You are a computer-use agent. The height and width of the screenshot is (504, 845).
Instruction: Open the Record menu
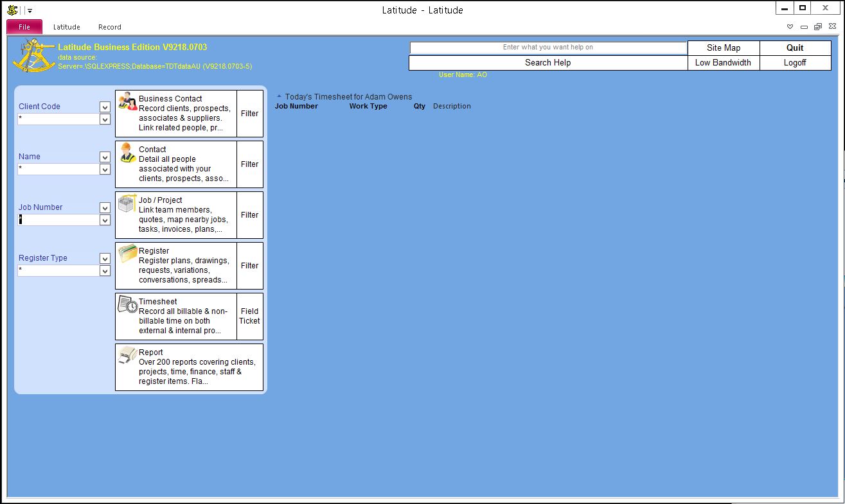pos(109,27)
